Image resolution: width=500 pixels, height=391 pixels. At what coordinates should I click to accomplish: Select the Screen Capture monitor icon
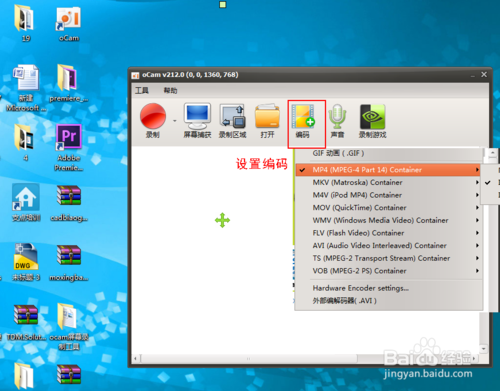tap(197, 116)
